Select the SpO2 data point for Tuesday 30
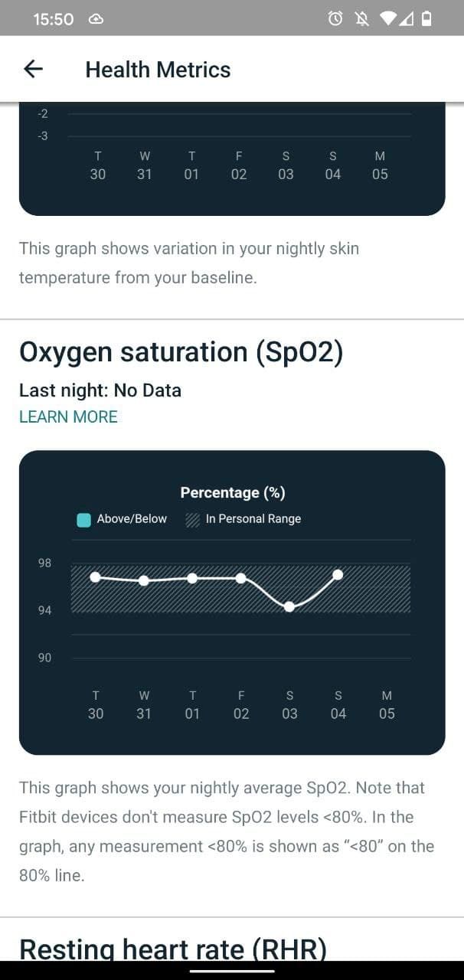464x980 pixels. point(96,577)
